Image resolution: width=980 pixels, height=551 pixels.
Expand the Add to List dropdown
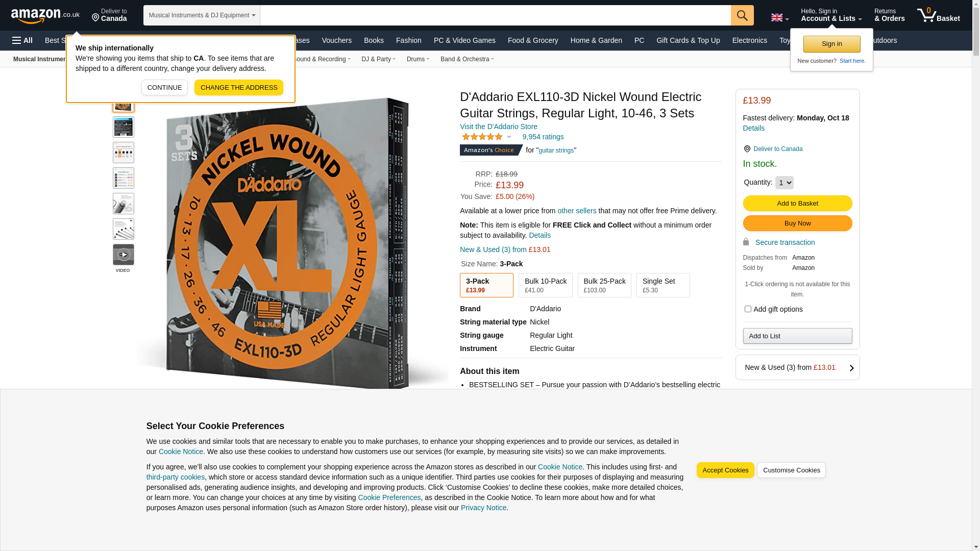coord(797,336)
